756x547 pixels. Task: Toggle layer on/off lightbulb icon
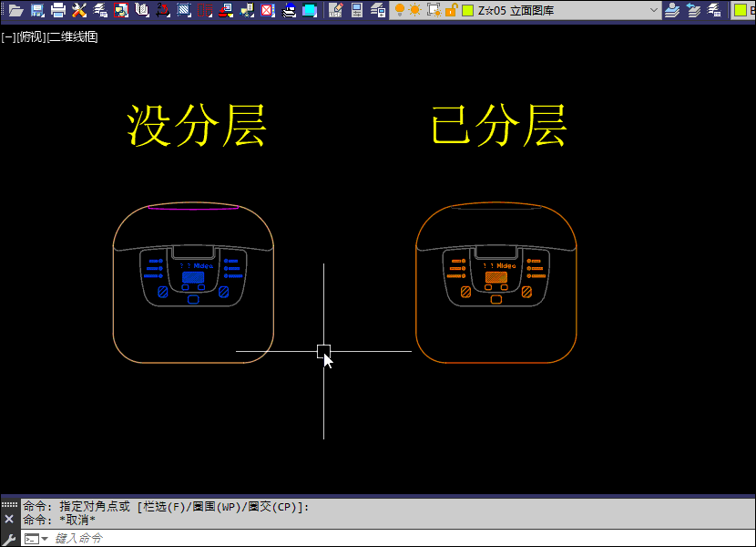pos(400,10)
